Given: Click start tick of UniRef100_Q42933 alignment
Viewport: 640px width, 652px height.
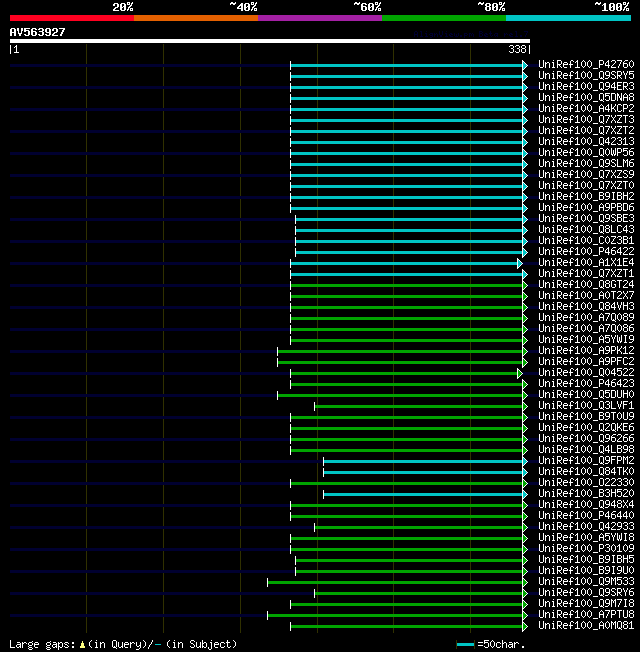Looking at the screenshot, I should click(314, 528).
